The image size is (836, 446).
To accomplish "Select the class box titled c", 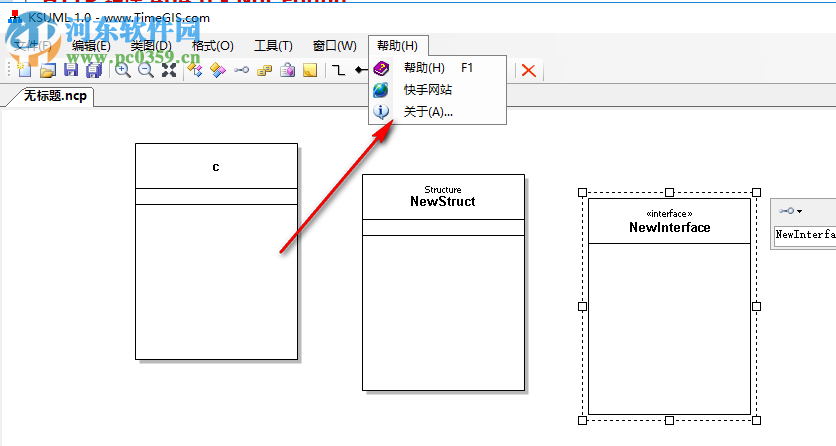I will 216,252.
